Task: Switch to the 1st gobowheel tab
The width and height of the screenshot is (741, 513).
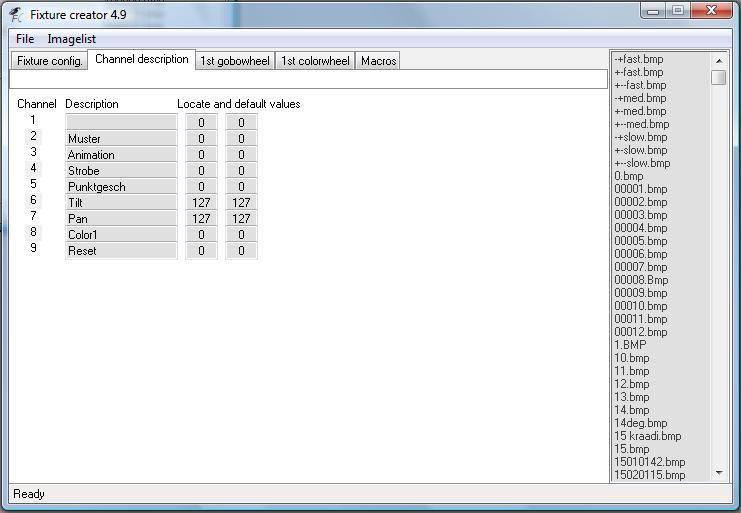Action: 235,61
